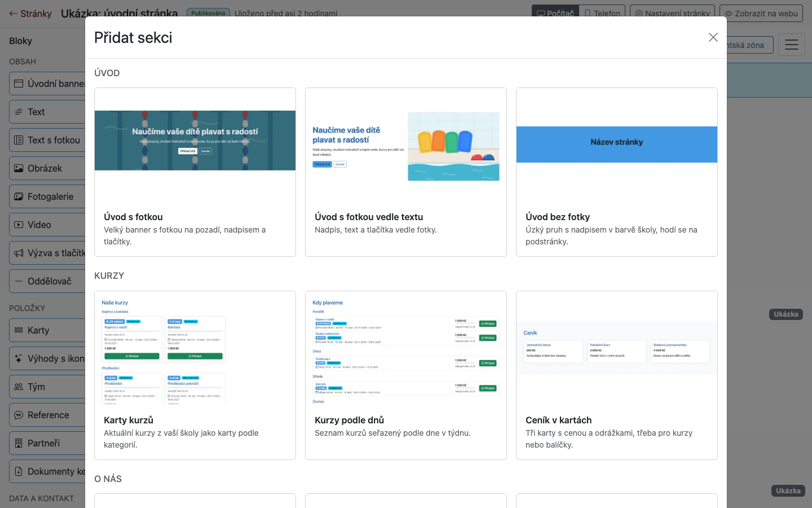812x508 pixels.
Task: Click Zobrazit na webu button
Action: 761,13
